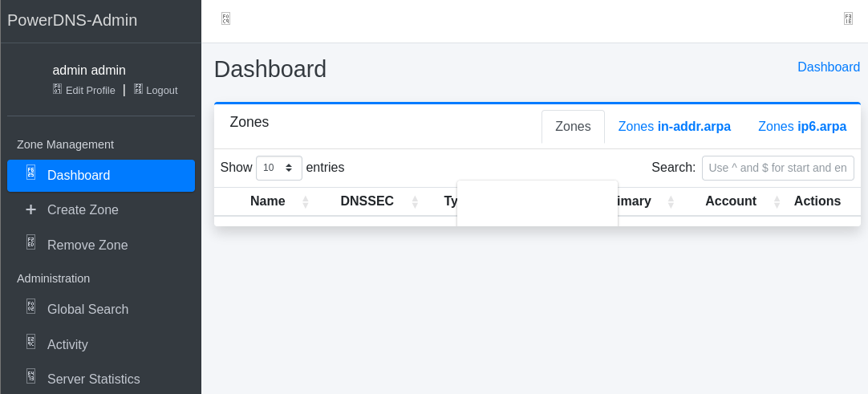Switch to the Zones tab
The width and height of the screenshot is (868, 394).
click(573, 127)
